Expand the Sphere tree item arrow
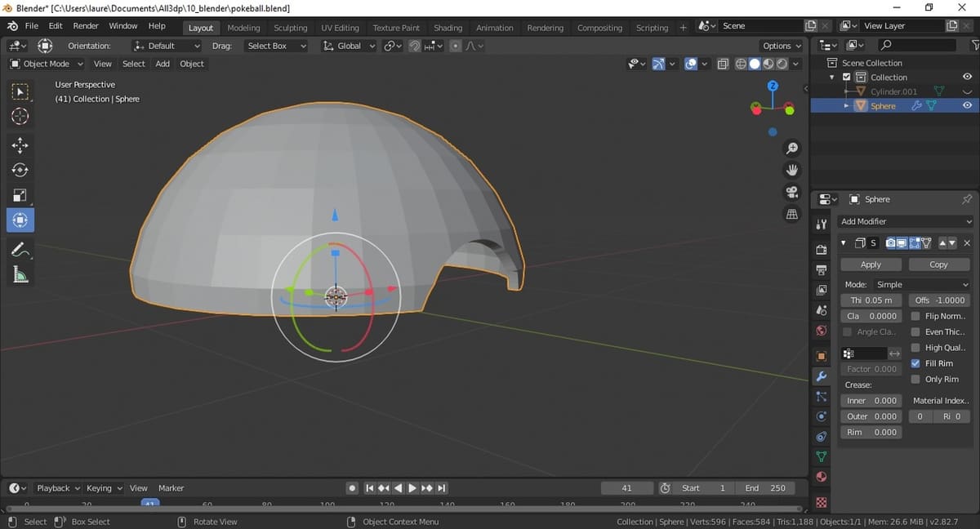The height and width of the screenshot is (529, 980). (x=847, y=106)
